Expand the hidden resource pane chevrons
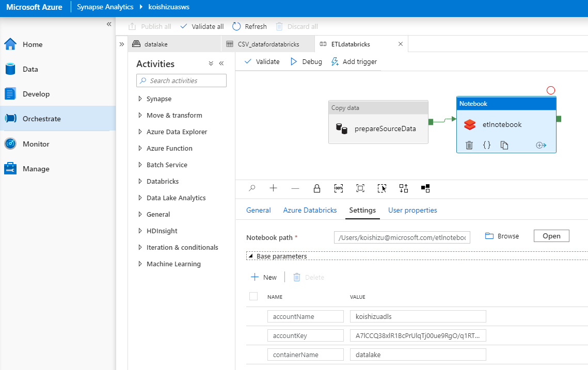This screenshot has width=588, height=370. (x=121, y=44)
